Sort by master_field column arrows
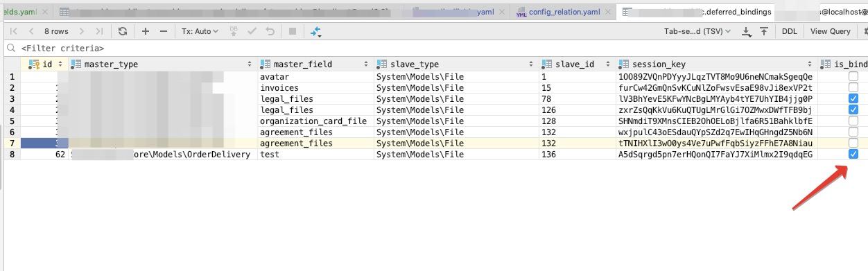This screenshot has height=271, width=868. click(x=367, y=64)
